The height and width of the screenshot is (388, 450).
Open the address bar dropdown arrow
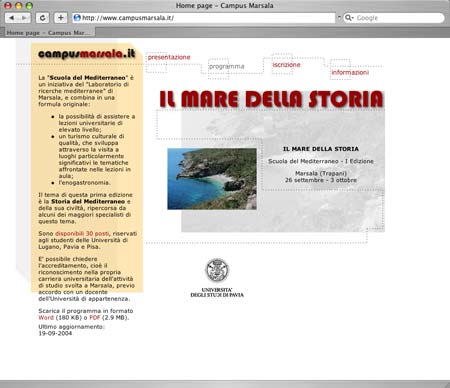click(339, 17)
